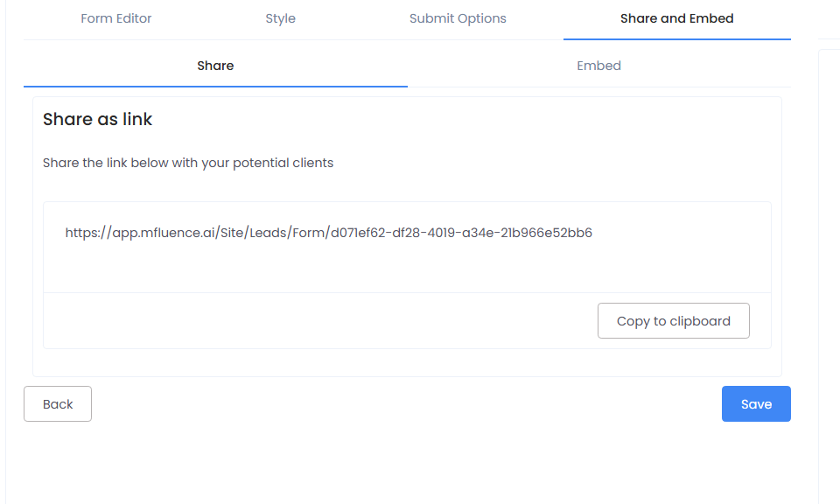Switch to the Embed sub-tab
The image size is (840, 504).
click(x=598, y=66)
